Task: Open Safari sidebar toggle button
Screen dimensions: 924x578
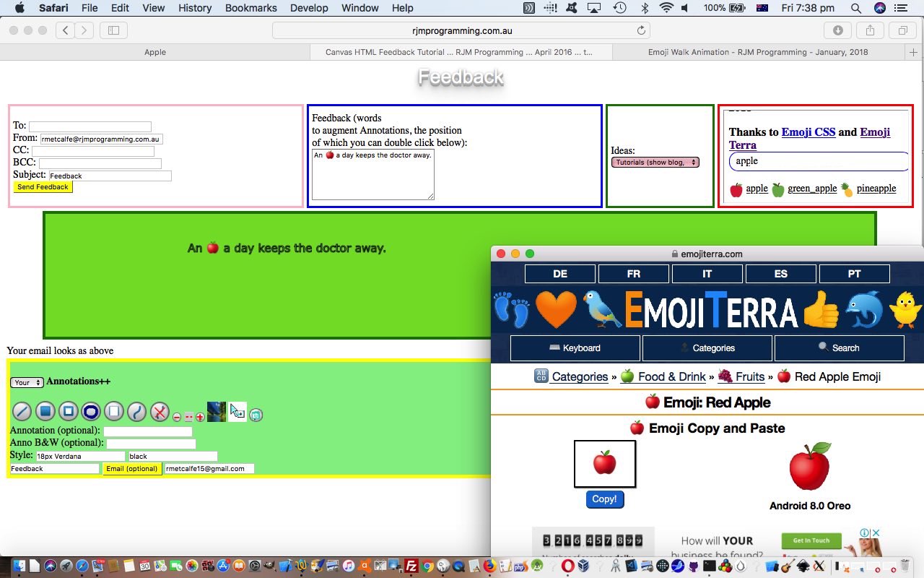Action: (x=113, y=30)
